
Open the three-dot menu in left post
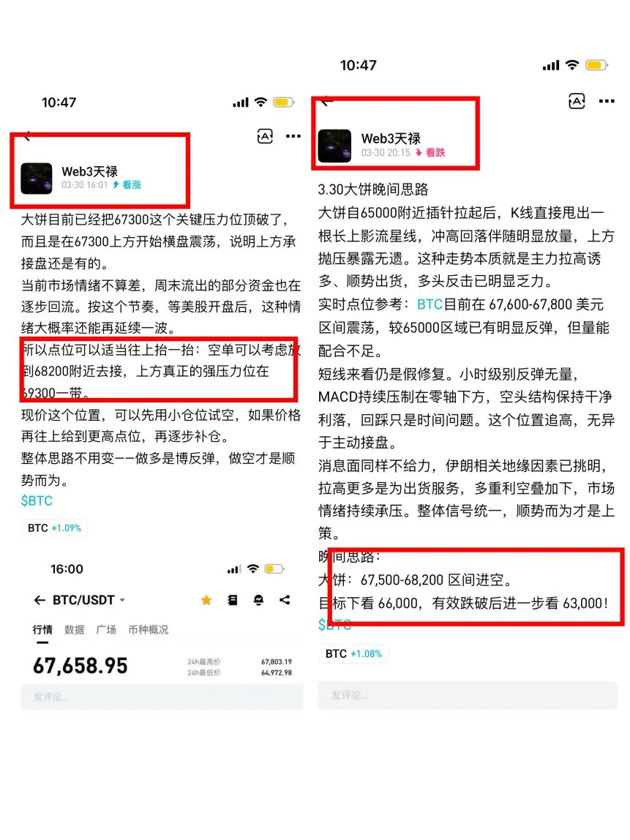(x=293, y=136)
